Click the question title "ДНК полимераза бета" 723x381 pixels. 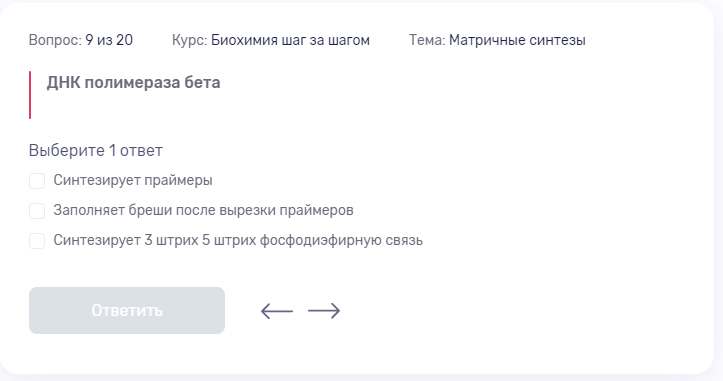133,83
